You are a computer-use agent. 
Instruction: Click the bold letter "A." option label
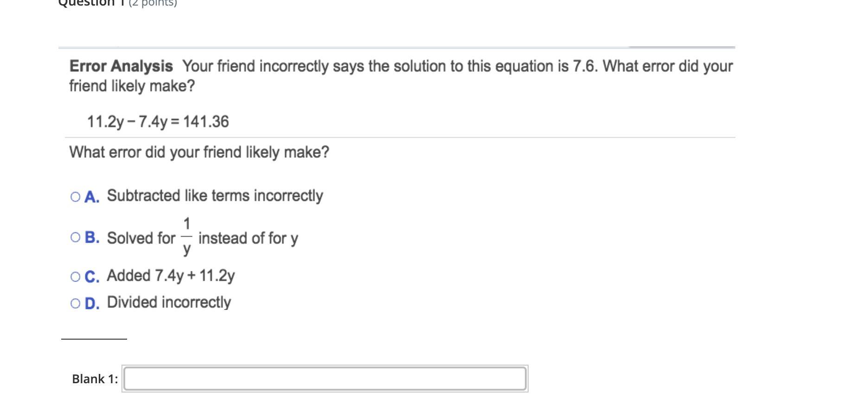pyautogui.click(x=92, y=197)
